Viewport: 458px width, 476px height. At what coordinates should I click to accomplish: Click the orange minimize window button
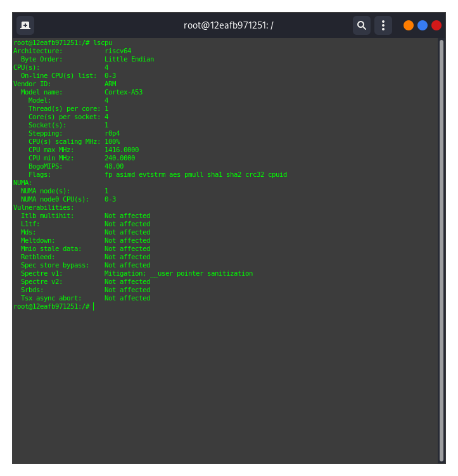click(409, 25)
